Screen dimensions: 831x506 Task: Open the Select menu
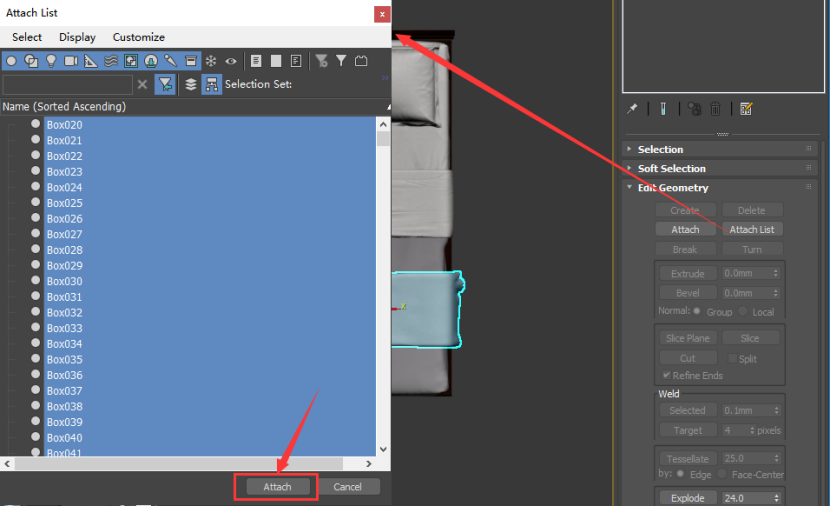click(27, 37)
